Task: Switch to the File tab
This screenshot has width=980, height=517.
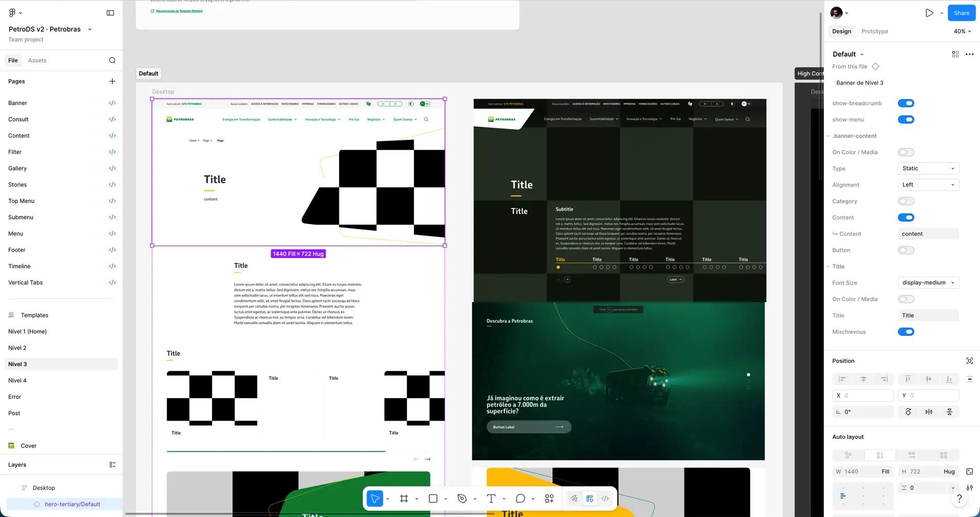Action: (x=13, y=60)
